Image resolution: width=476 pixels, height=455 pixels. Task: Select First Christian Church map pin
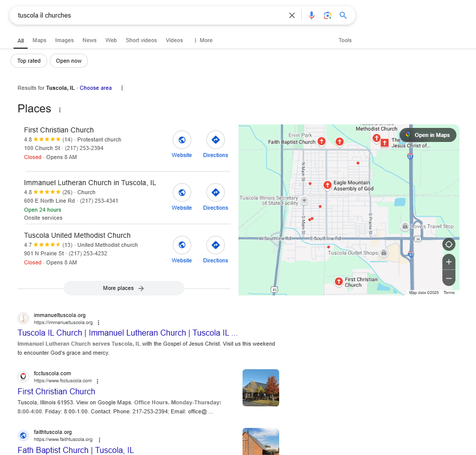point(339,282)
